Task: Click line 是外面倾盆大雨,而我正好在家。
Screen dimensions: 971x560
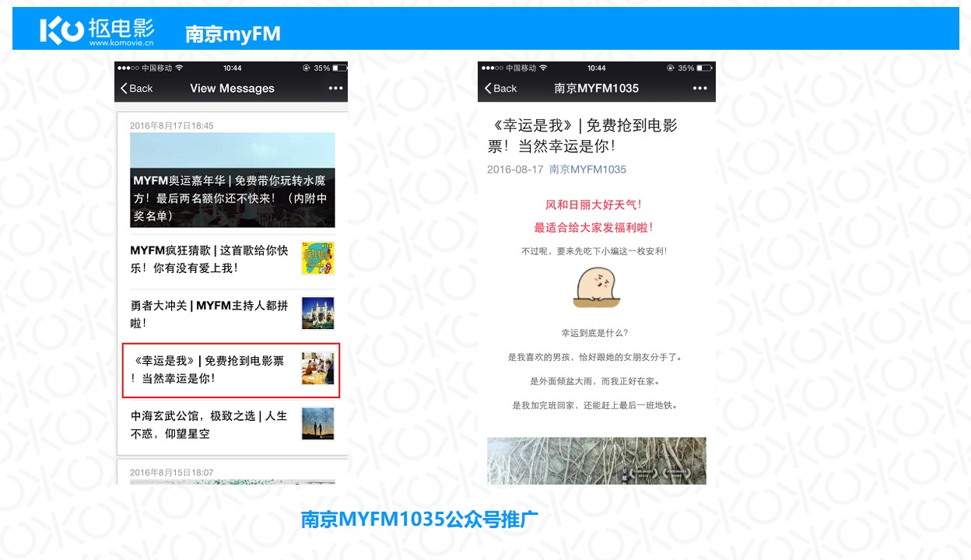Action: point(594,381)
